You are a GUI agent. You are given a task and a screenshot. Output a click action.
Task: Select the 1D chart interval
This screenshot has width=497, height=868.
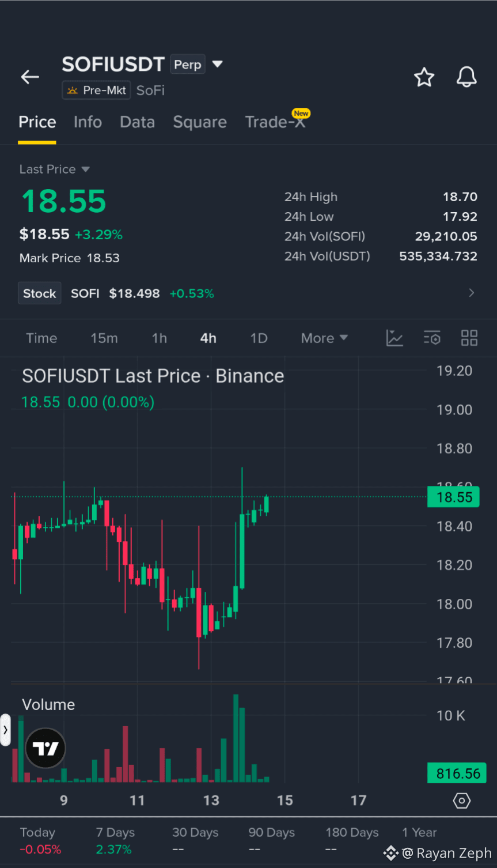259,338
